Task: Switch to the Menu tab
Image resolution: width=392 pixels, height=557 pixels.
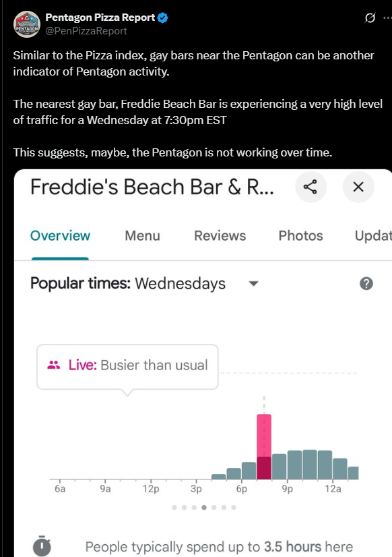Action: pyautogui.click(x=142, y=235)
